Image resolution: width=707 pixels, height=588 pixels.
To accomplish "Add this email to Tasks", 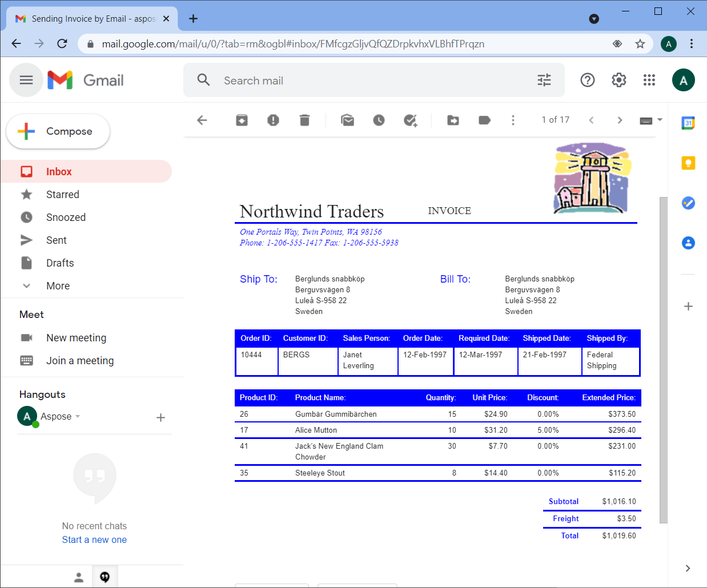I will coord(411,120).
